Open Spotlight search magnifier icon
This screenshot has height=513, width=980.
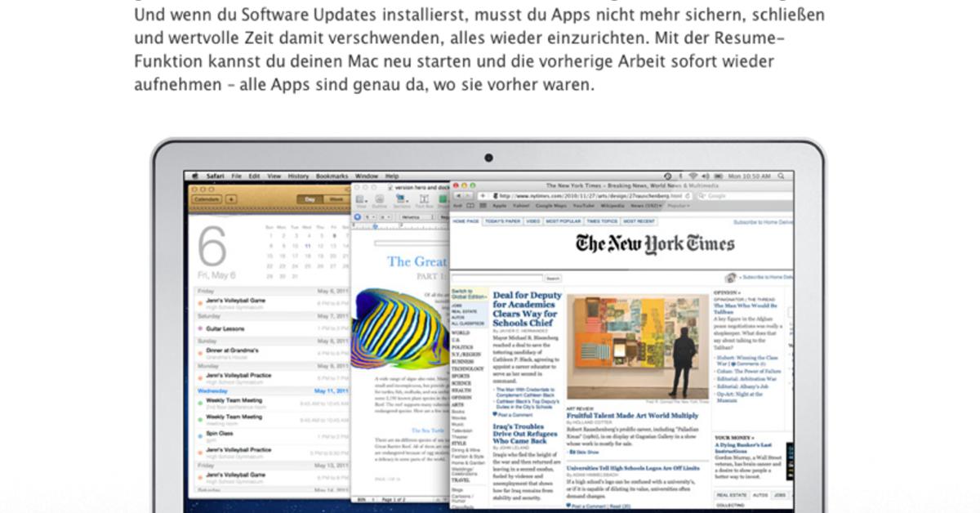[x=782, y=176]
